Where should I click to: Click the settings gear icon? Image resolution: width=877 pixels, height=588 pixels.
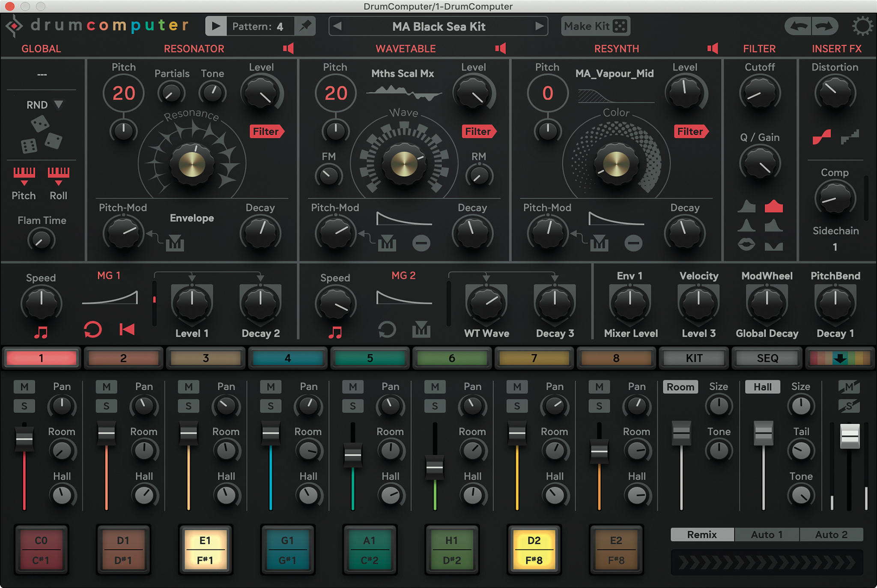pyautogui.click(x=862, y=27)
